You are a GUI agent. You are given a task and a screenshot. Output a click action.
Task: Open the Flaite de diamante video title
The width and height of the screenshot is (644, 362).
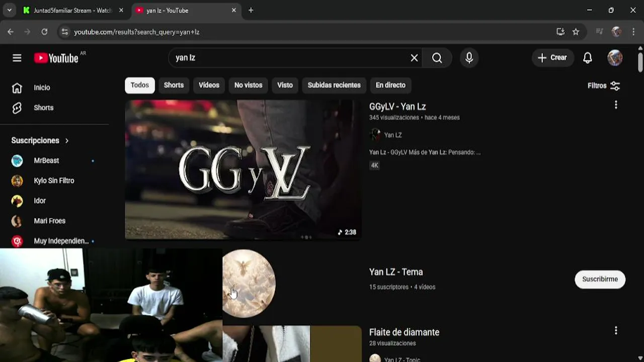tap(404, 332)
